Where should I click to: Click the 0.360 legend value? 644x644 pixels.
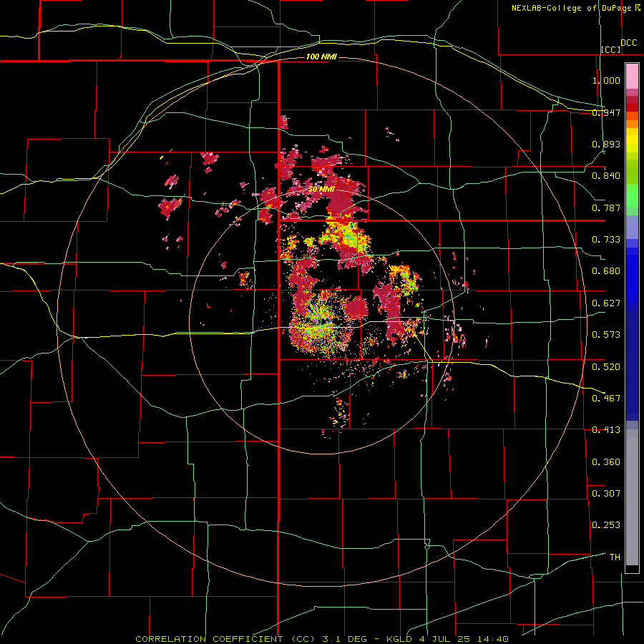606,462
